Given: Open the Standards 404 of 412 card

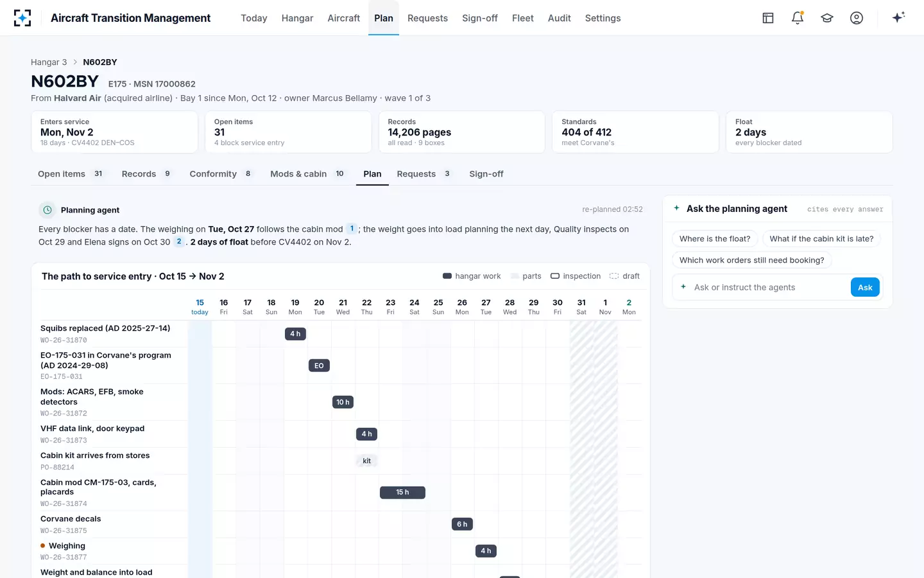Looking at the screenshot, I should click(635, 132).
